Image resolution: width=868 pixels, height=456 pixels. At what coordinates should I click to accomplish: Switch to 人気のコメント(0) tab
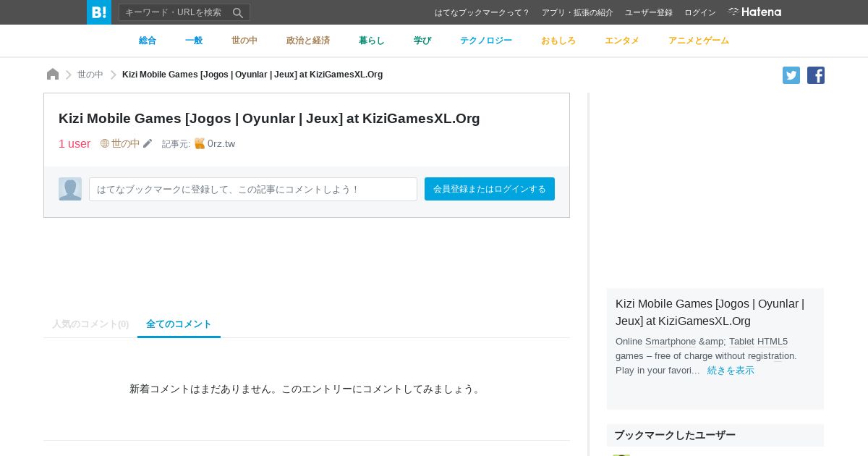90,324
